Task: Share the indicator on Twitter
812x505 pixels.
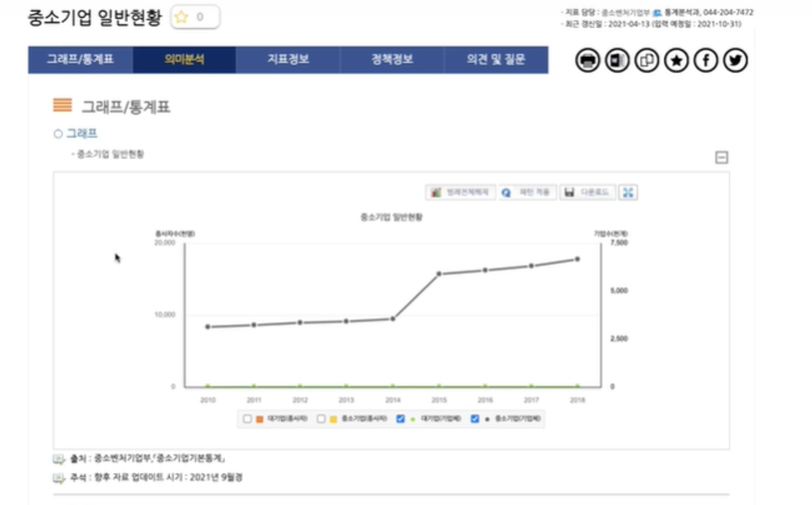Action: point(735,61)
